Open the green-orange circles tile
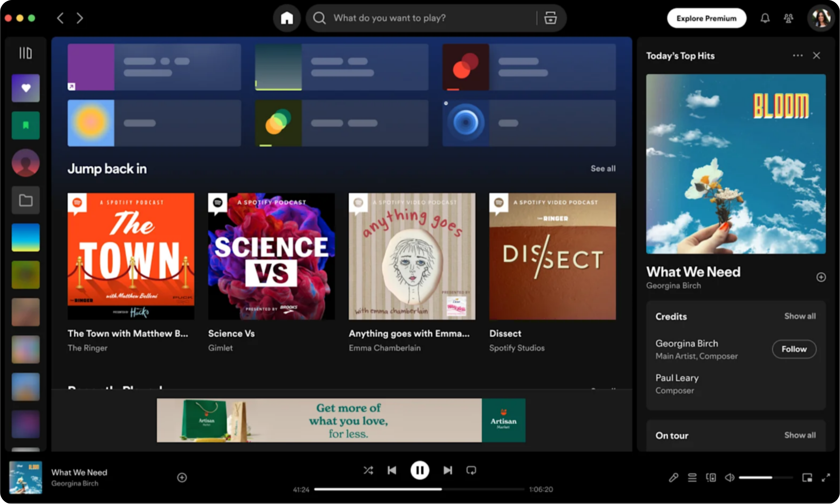 [341, 123]
